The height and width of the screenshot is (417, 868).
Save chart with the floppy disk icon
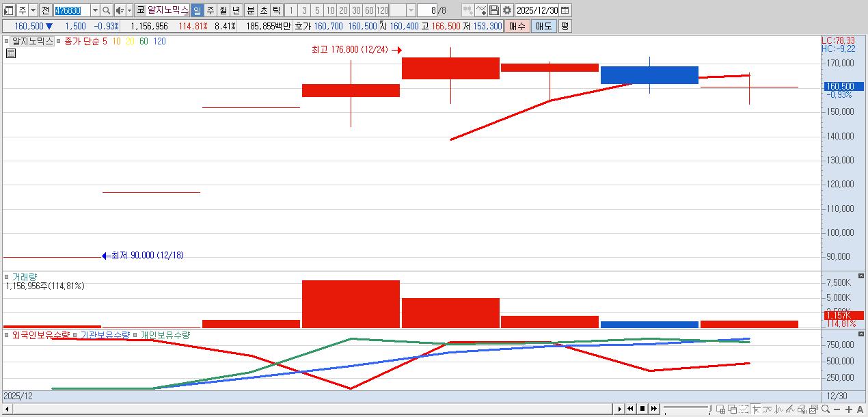(493, 10)
